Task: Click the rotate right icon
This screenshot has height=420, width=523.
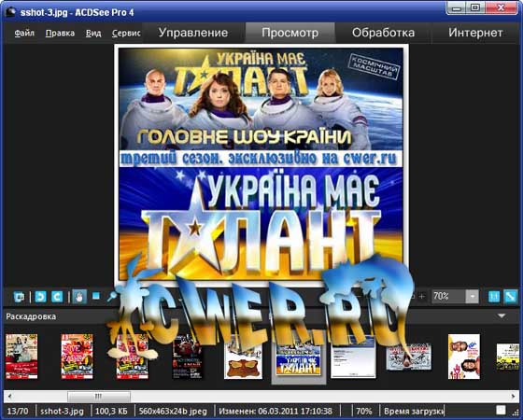Action: click(x=57, y=297)
